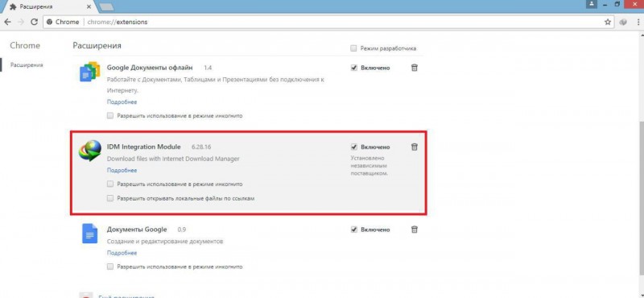Click the chrome://extensions address bar

click(x=328, y=23)
